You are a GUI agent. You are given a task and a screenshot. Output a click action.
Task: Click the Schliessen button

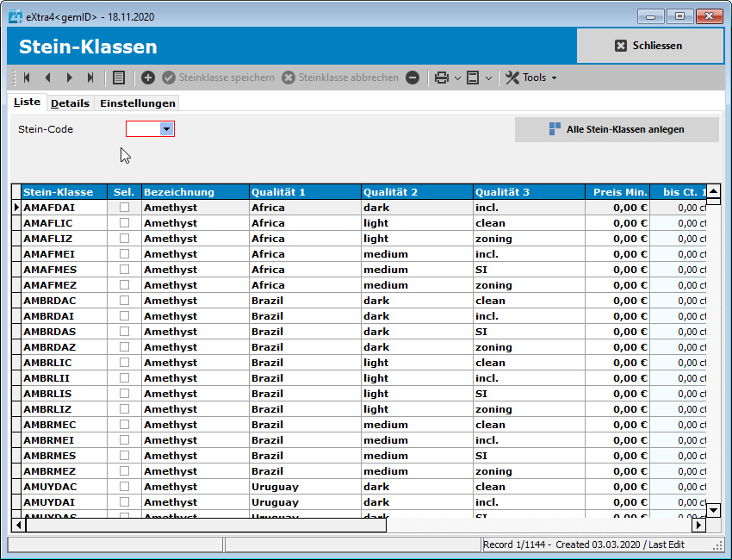pyautogui.click(x=650, y=46)
